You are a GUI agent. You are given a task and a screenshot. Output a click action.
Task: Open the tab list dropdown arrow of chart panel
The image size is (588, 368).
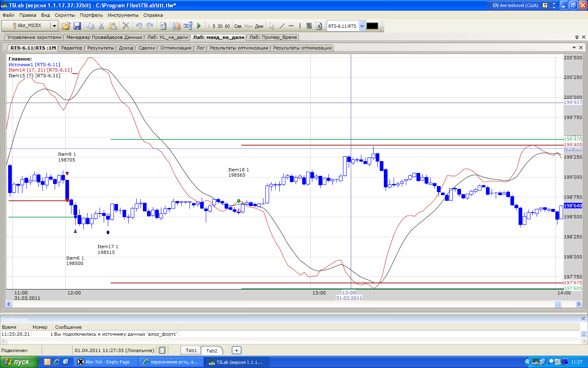pyautogui.click(x=574, y=48)
